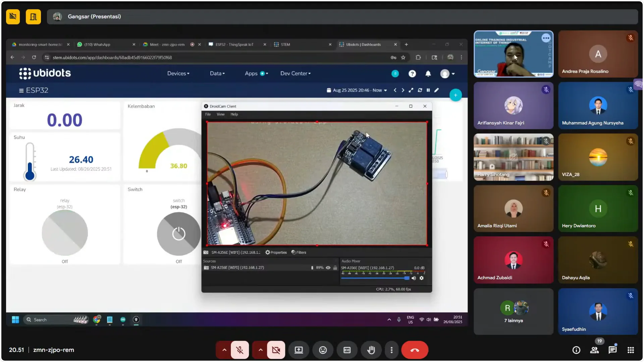Toggle Meet microphone mute button
The height and width of the screenshot is (362, 644).
(240, 350)
